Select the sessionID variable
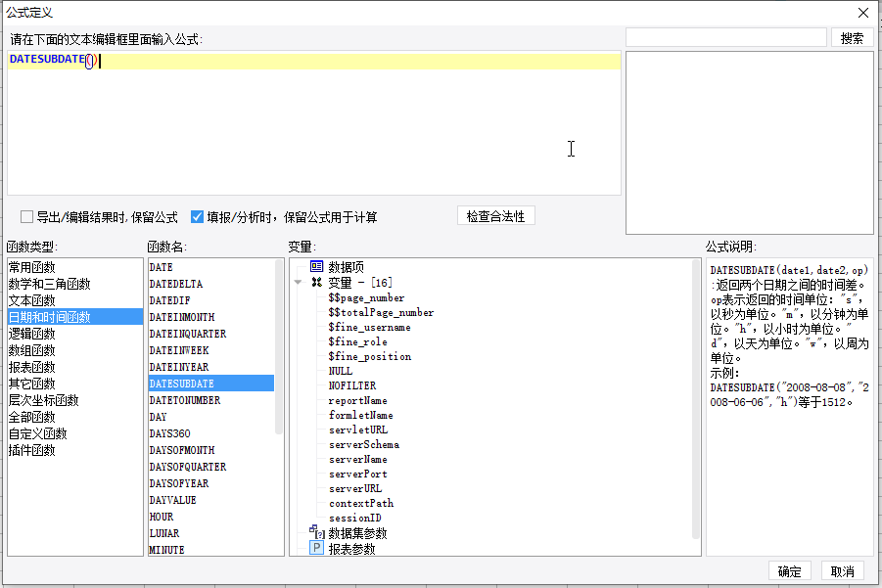The width and height of the screenshot is (882, 588). click(355, 518)
